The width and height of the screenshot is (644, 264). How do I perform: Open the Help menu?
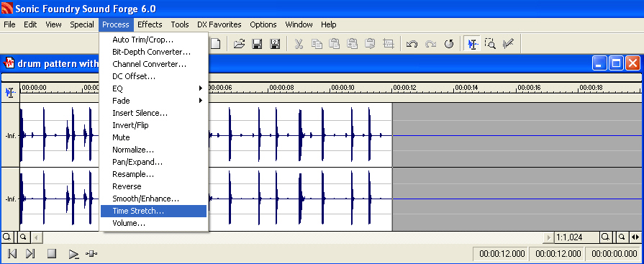329,24
